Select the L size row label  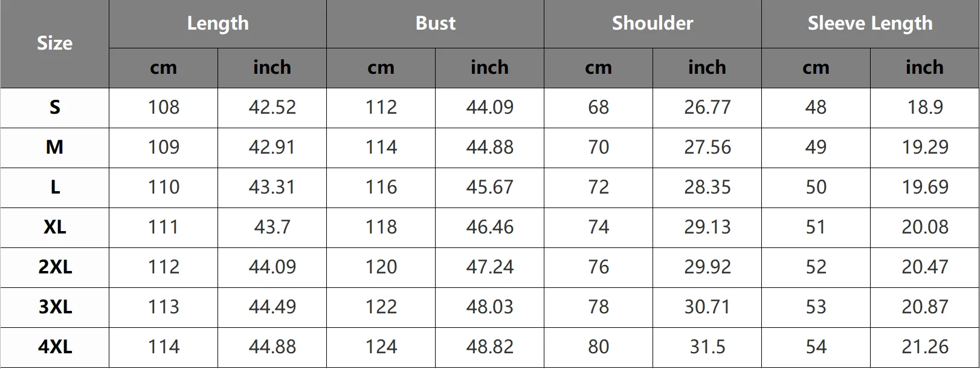(x=54, y=188)
